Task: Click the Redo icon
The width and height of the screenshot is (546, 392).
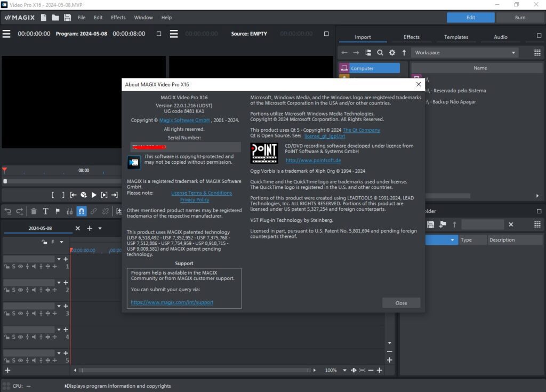Action: pyautogui.click(x=19, y=211)
